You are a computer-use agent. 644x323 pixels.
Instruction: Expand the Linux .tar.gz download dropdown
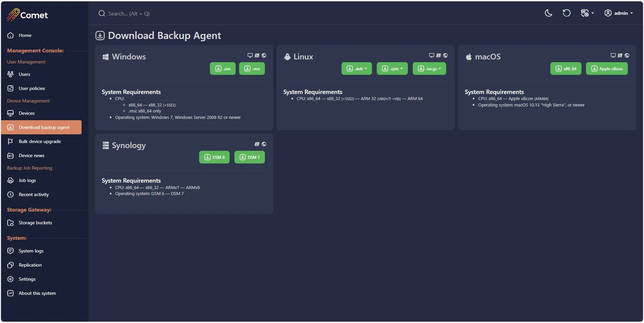click(x=429, y=68)
